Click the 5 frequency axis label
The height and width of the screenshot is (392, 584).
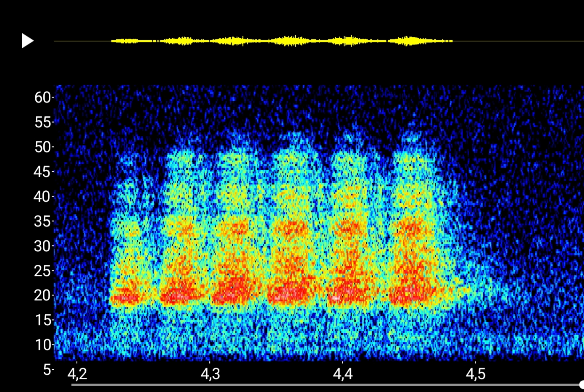coord(48,370)
